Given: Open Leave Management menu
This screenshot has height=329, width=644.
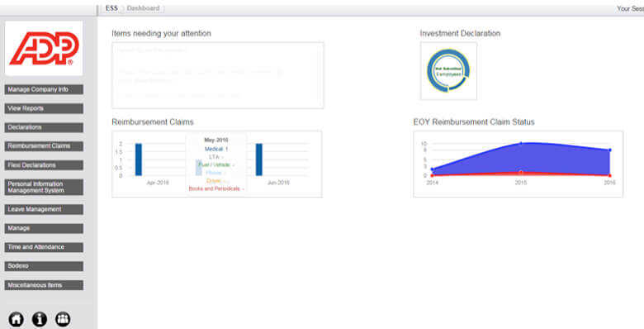Looking at the screenshot, I should [x=44, y=210].
